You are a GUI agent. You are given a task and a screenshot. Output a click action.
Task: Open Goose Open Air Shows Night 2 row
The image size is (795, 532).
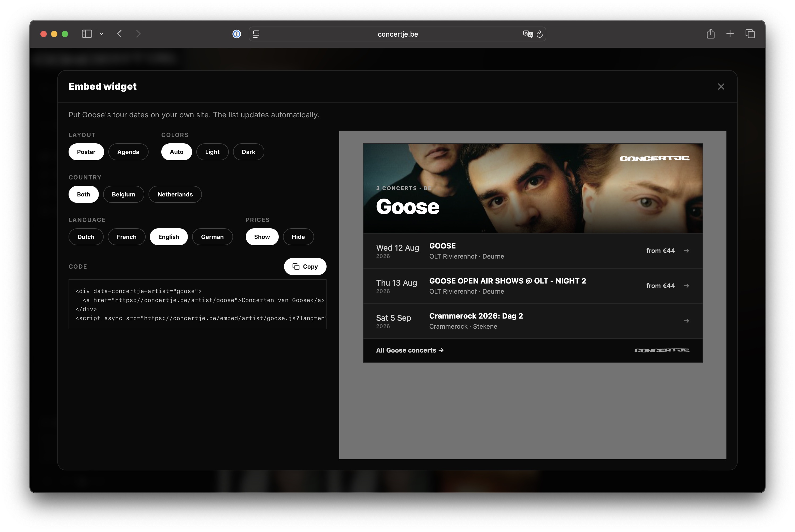click(533, 286)
